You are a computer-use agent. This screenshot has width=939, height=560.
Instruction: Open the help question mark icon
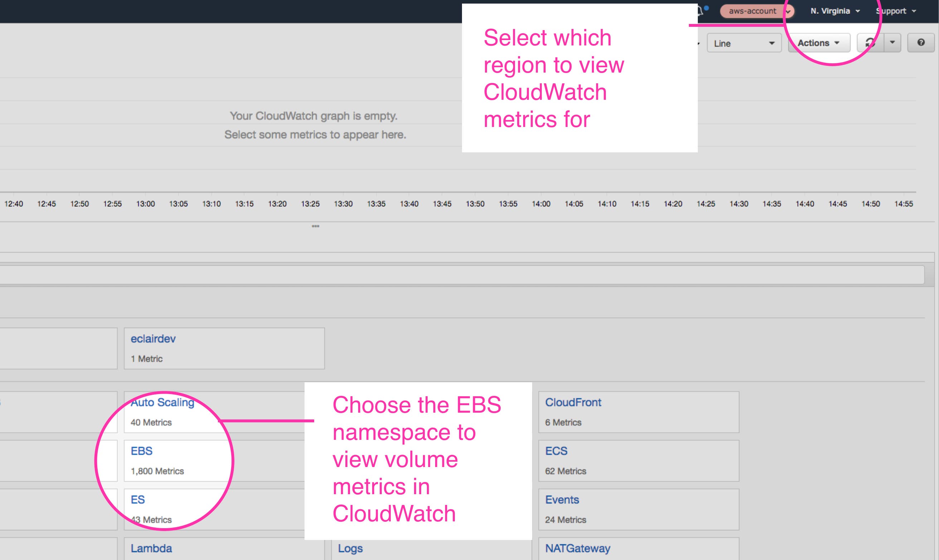(x=921, y=42)
